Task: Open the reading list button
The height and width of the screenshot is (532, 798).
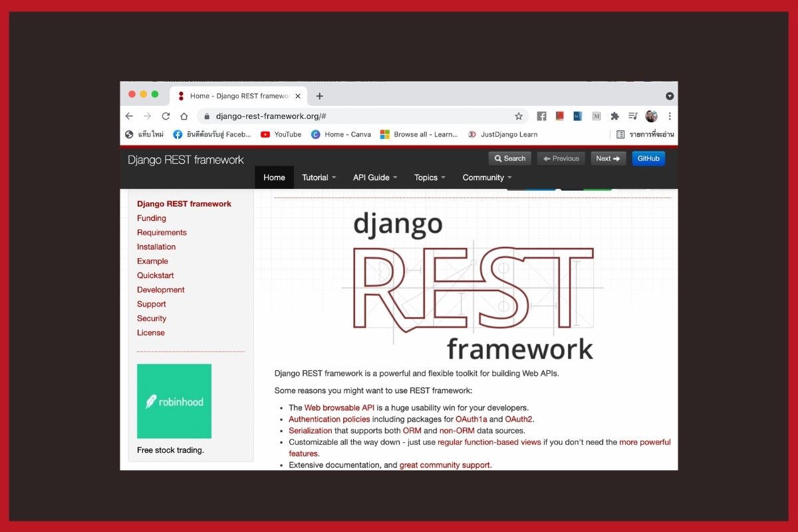Action: [x=645, y=134]
